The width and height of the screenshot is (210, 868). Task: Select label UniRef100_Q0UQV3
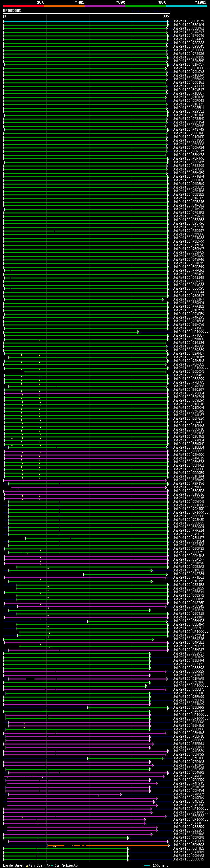tap(188, 72)
